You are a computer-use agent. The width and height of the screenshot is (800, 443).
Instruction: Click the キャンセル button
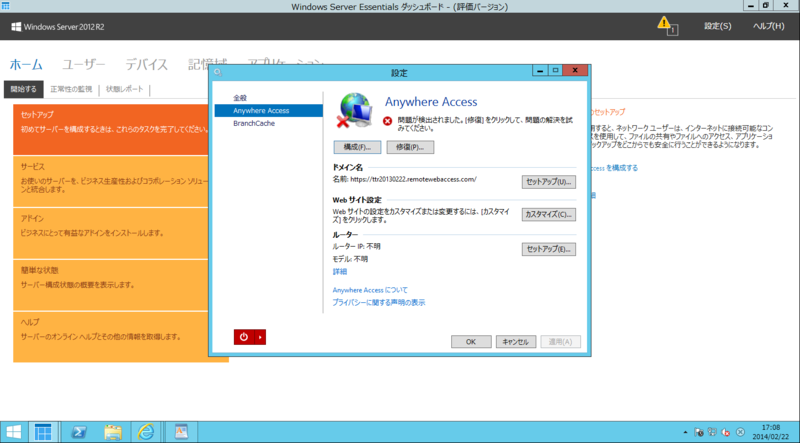click(516, 342)
